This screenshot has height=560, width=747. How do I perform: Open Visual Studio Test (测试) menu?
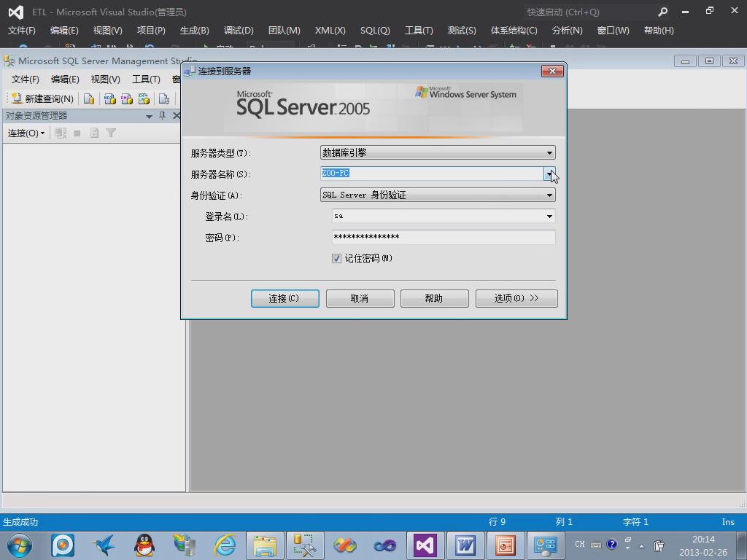coord(462,31)
